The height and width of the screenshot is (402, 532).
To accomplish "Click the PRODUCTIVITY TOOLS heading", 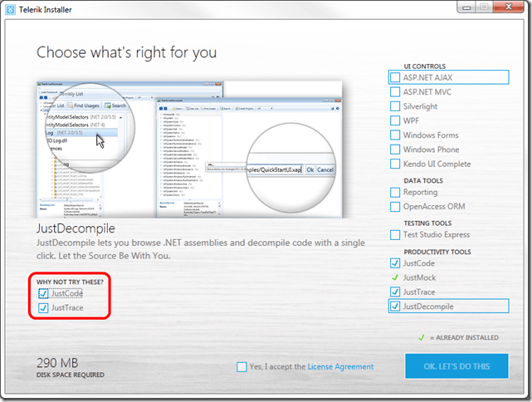I will [x=437, y=252].
